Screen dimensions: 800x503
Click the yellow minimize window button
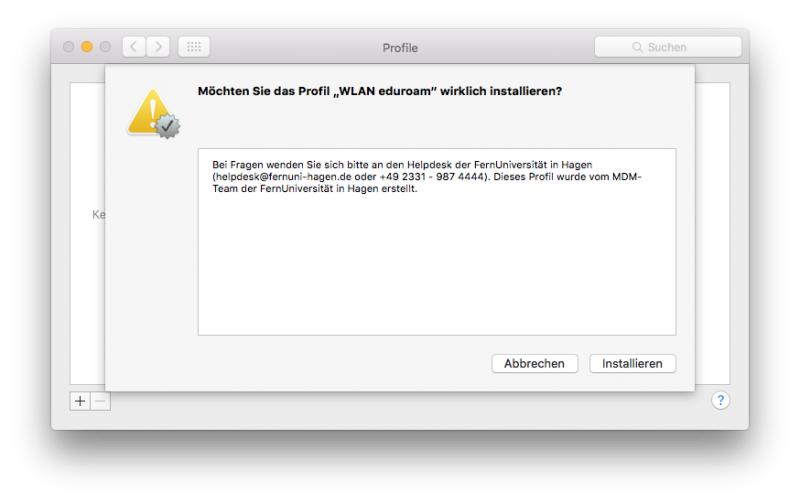coord(87,47)
